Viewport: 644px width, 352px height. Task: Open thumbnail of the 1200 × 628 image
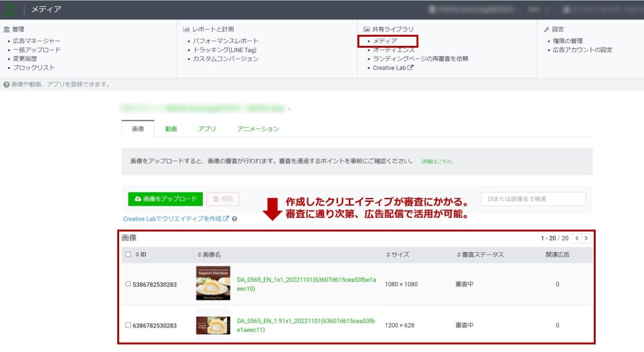(x=213, y=326)
